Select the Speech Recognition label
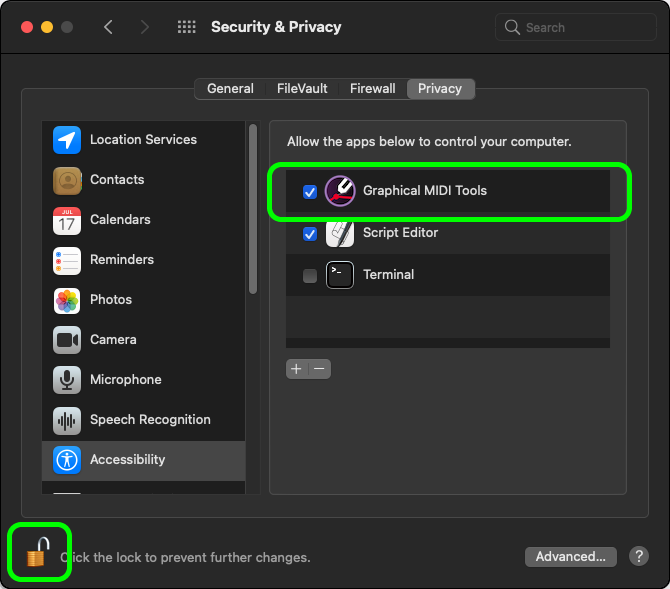The height and width of the screenshot is (589, 670). tap(150, 420)
